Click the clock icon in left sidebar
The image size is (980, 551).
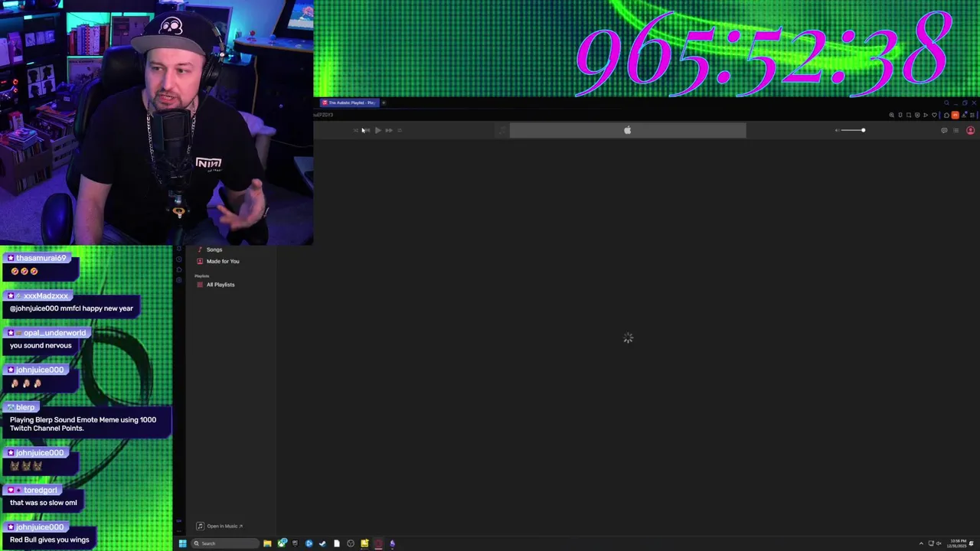point(179,259)
